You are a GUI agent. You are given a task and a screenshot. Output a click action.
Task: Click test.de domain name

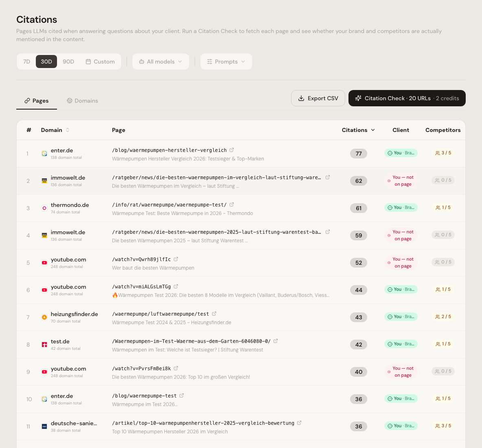[60, 342]
